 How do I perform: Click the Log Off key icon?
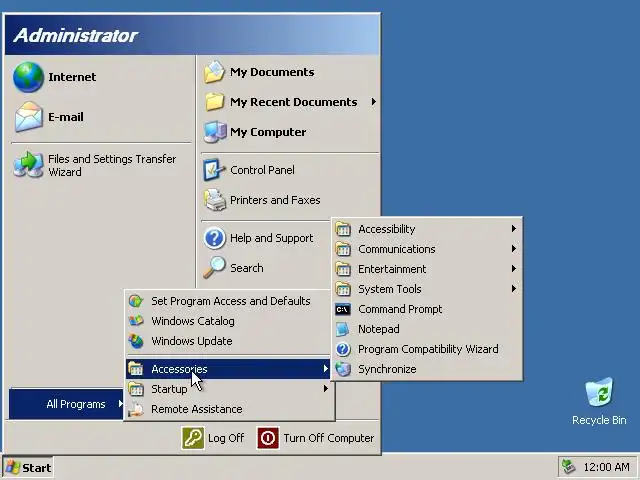click(193, 438)
